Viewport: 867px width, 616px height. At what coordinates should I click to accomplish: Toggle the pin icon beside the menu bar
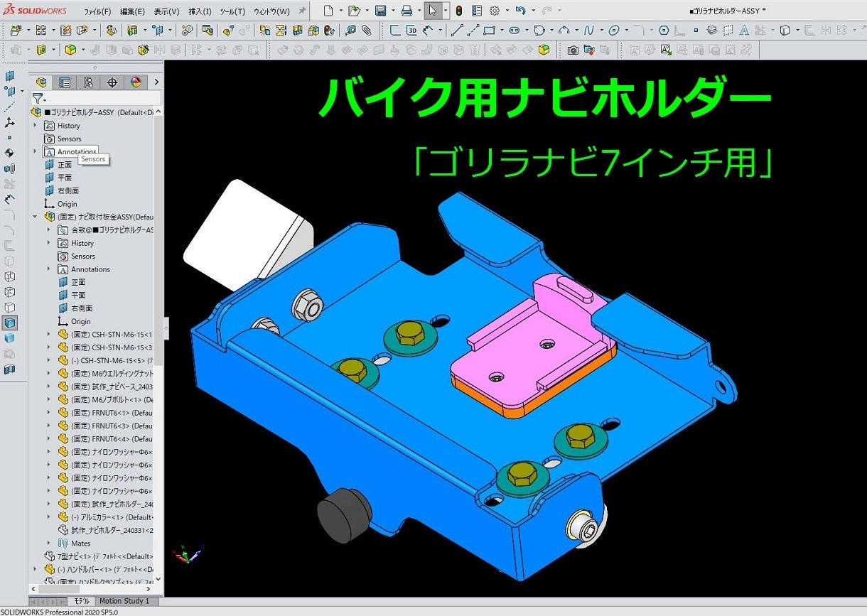click(x=302, y=11)
